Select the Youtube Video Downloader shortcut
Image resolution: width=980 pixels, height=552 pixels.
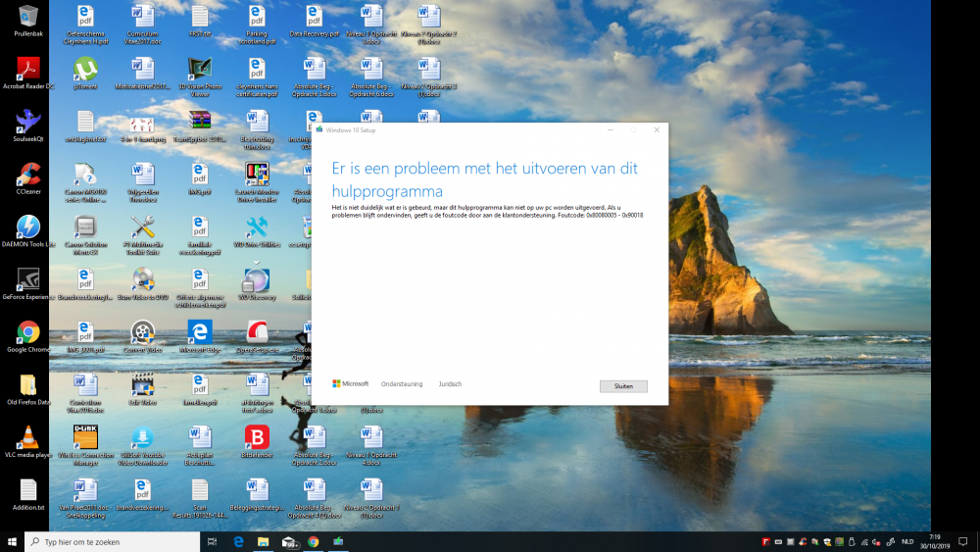click(x=142, y=445)
